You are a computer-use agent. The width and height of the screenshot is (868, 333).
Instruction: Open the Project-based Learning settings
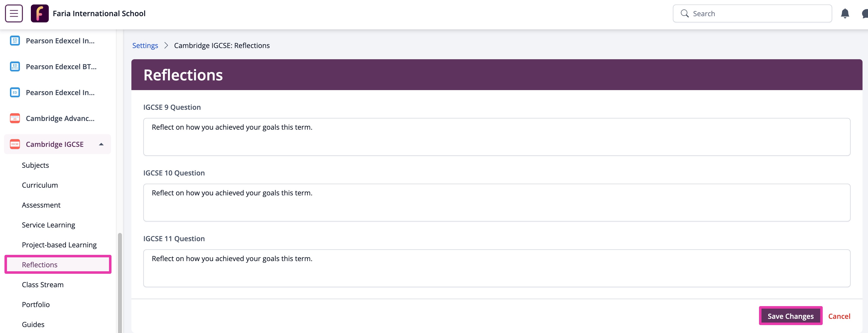(x=59, y=245)
